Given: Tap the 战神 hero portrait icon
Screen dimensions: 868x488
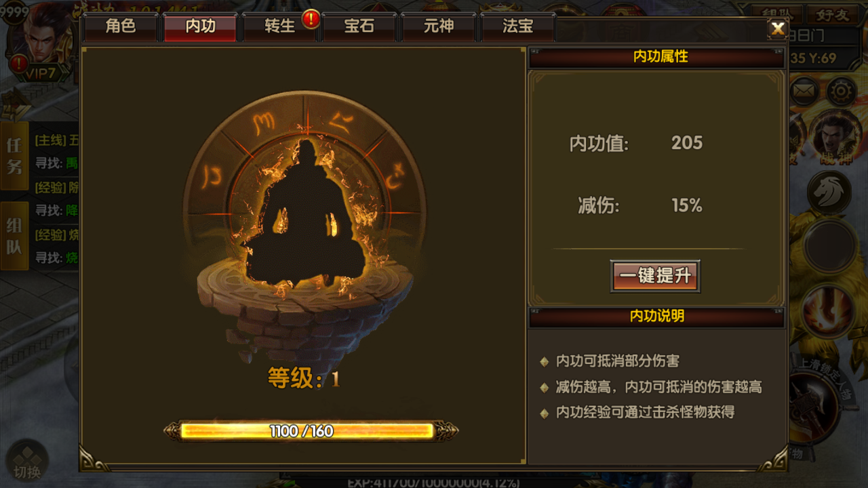Looking at the screenshot, I should (x=833, y=138).
